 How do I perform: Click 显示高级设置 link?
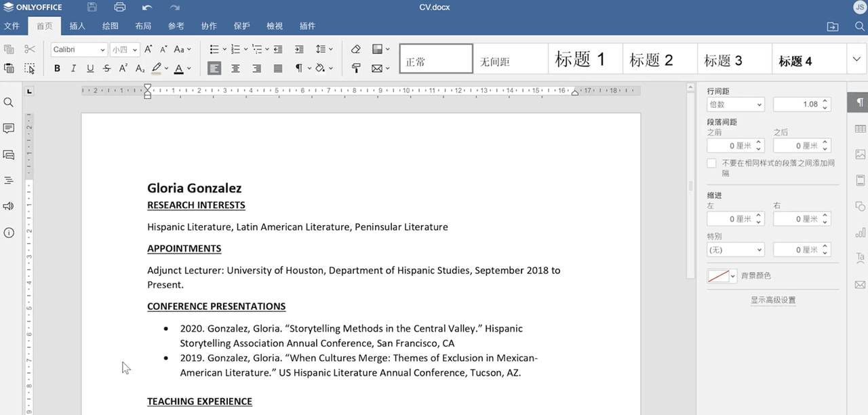(x=773, y=299)
